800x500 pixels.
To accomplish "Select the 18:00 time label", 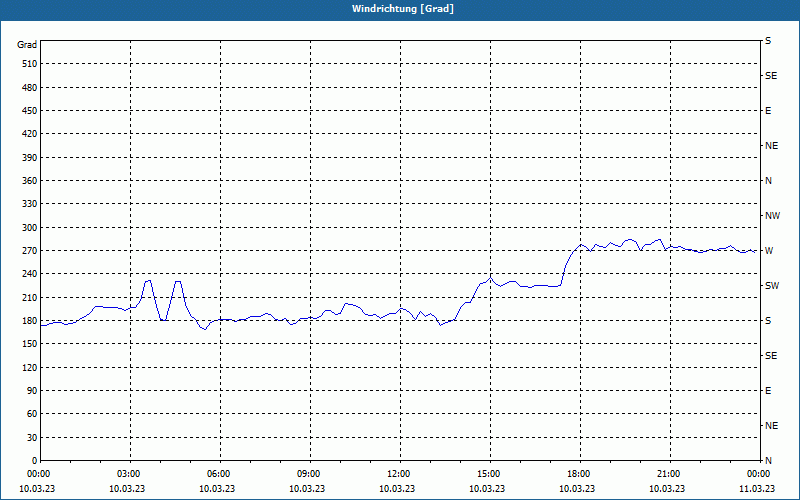I will tap(577, 474).
